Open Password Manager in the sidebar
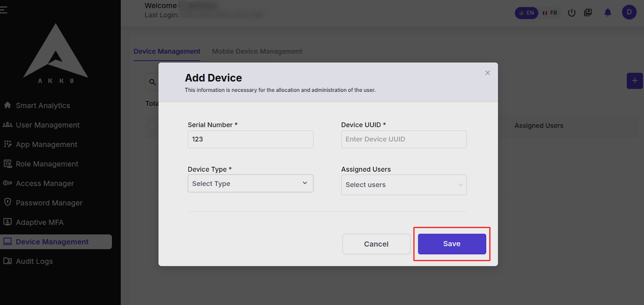Screen dimensions: 644x305 (x=49, y=203)
